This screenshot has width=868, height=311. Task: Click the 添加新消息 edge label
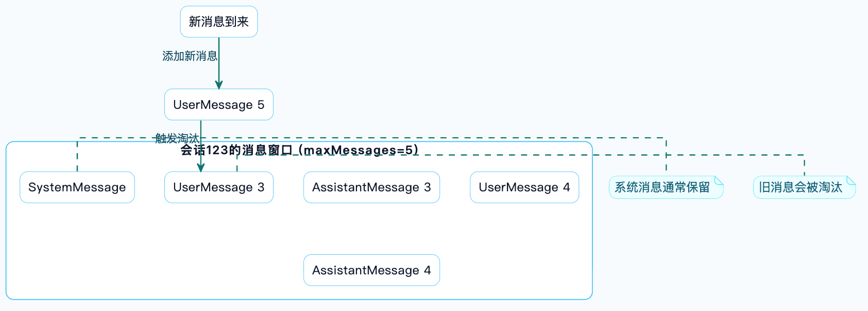[190, 56]
